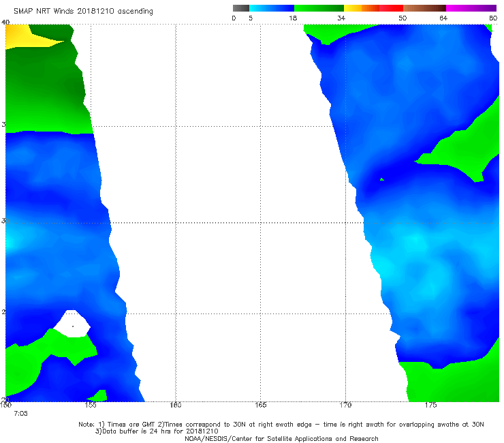Click the white island gap in the left swath

point(73,324)
